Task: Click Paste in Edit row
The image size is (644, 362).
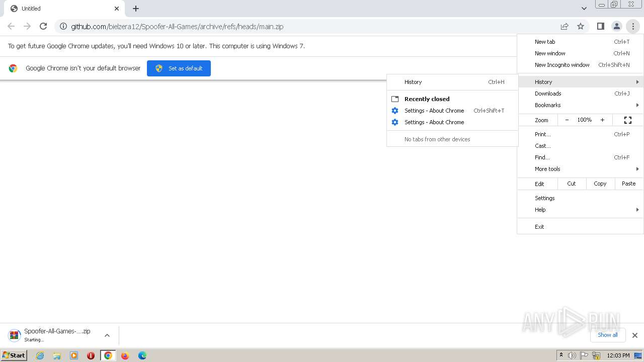Action: (x=628, y=184)
